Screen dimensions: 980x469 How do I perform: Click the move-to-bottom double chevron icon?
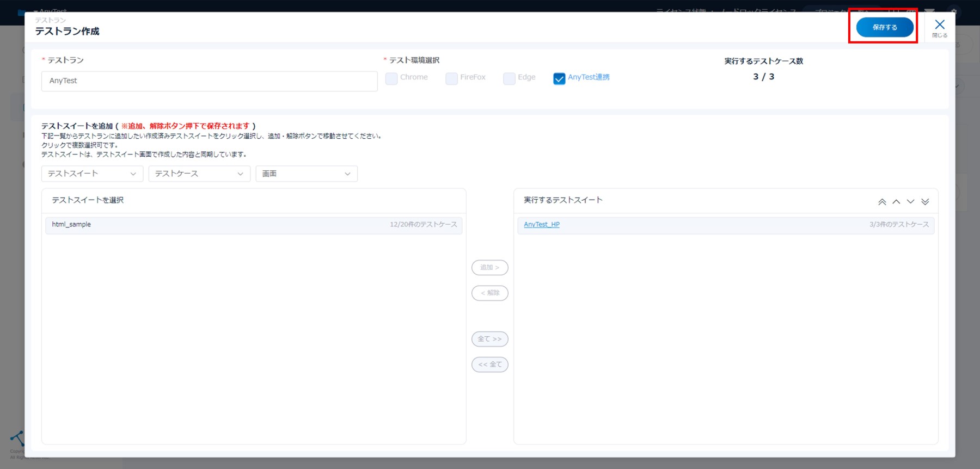(925, 202)
